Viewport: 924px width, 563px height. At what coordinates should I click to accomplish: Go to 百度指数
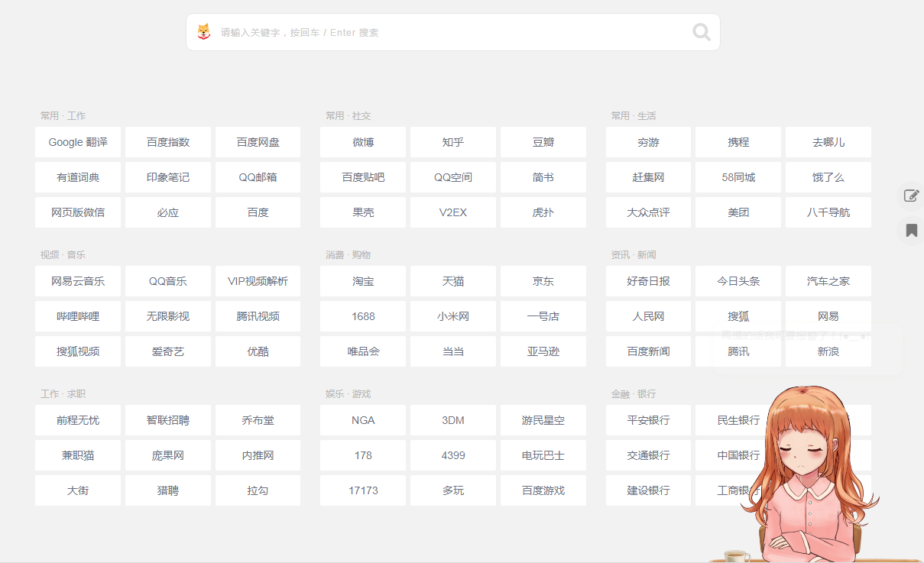tap(168, 142)
